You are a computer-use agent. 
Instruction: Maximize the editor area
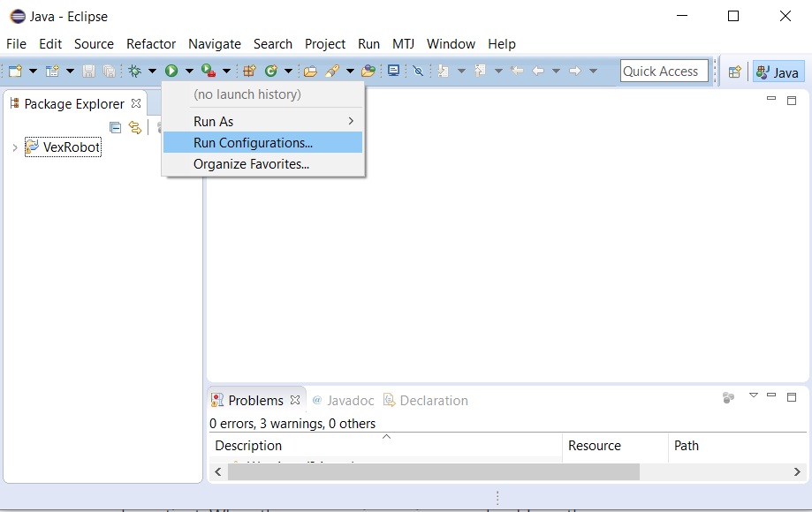pyautogui.click(x=792, y=101)
